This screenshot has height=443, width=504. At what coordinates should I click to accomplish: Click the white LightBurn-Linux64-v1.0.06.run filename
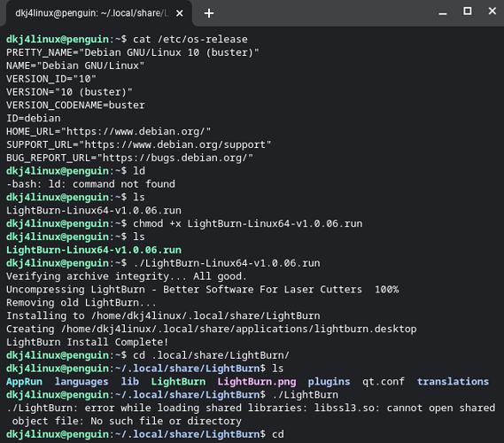click(x=94, y=211)
